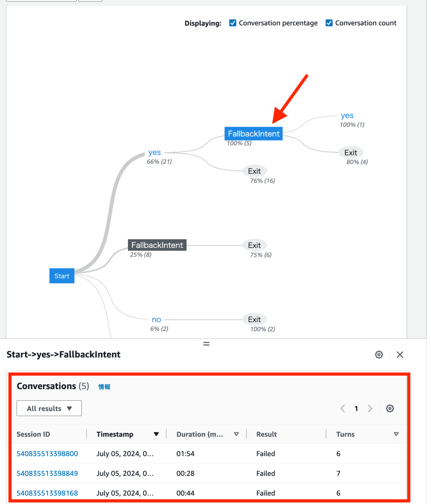
Task: Close the Start->yes->FallbackIntent panel
Action: [x=400, y=355]
